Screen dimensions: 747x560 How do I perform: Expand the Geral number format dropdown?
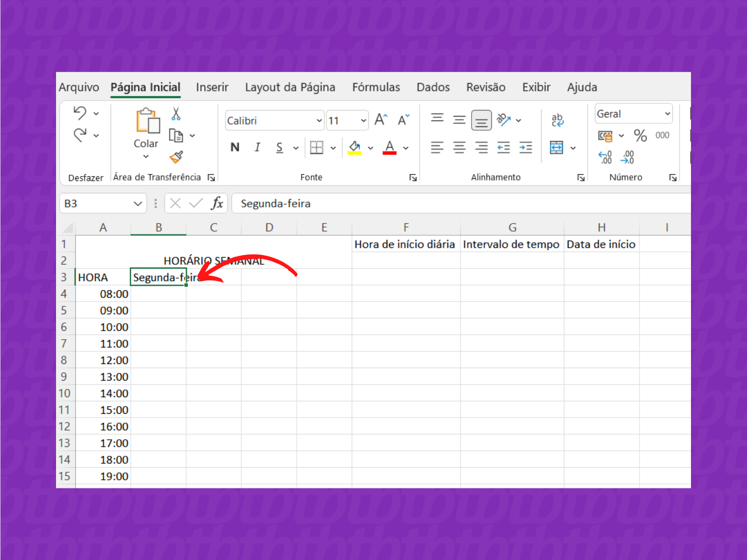(x=667, y=114)
